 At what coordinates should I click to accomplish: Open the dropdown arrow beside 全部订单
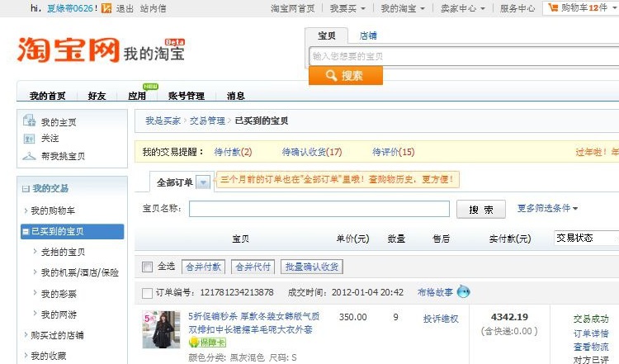(x=203, y=182)
